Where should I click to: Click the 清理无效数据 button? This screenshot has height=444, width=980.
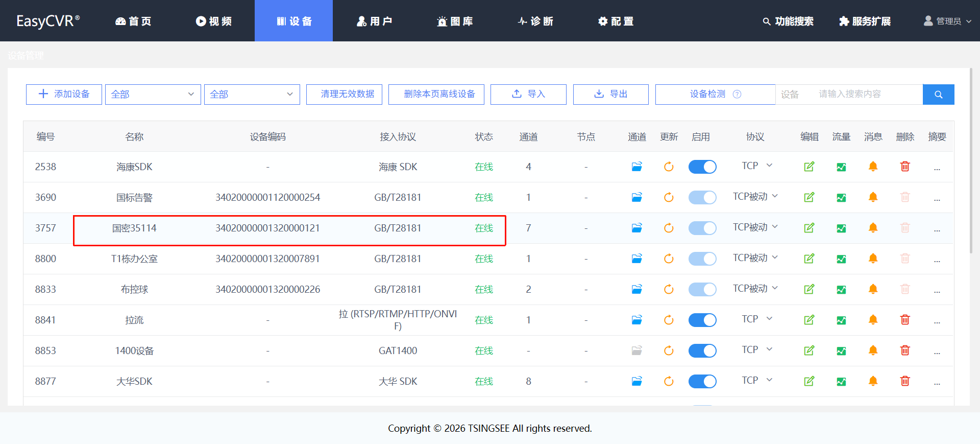(x=345, y=95)
